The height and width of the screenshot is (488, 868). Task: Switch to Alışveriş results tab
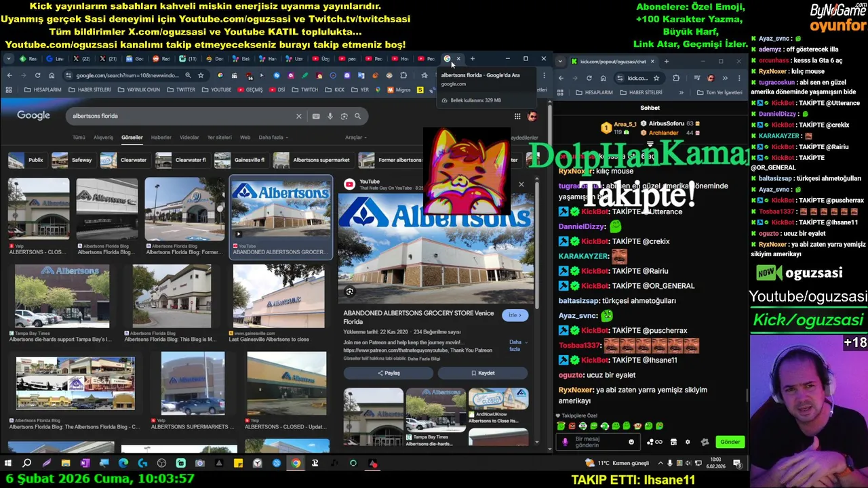coord(103,138)
